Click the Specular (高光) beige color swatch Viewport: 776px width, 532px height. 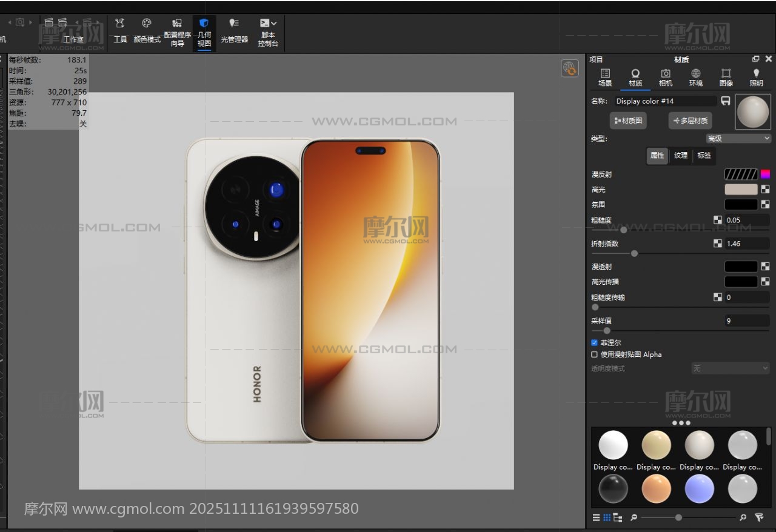pyautogui.click(x=741, y=190)
